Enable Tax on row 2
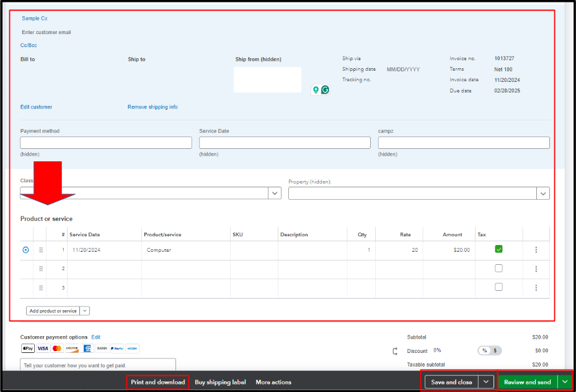 pos(499,268)
